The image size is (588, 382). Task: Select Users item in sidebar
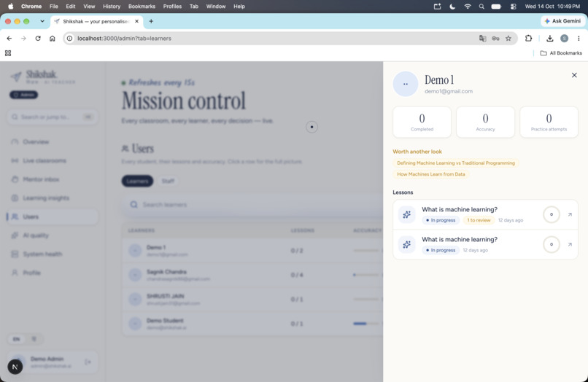coord(53,217)
